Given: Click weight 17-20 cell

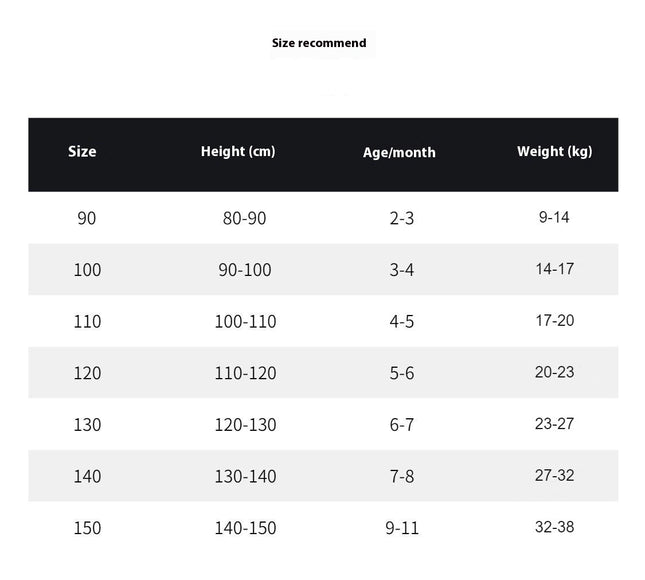Looking at the screenshot, I should click(555, 320).
